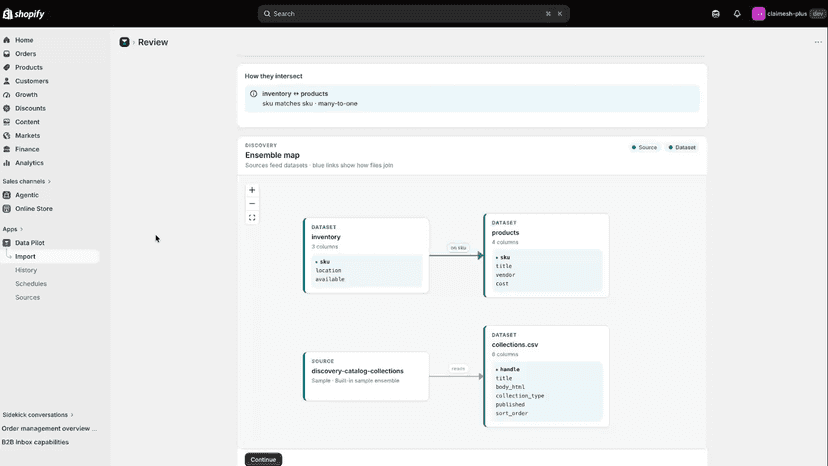Click the Finance icon
Screen dimensions: 828x466
pos(6,150)
